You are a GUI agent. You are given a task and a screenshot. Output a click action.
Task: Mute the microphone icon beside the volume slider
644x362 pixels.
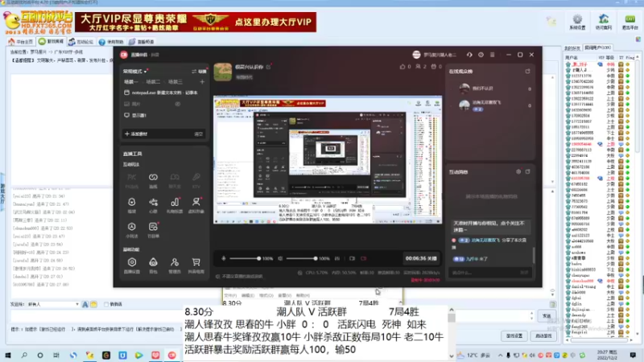coord(224,258)
